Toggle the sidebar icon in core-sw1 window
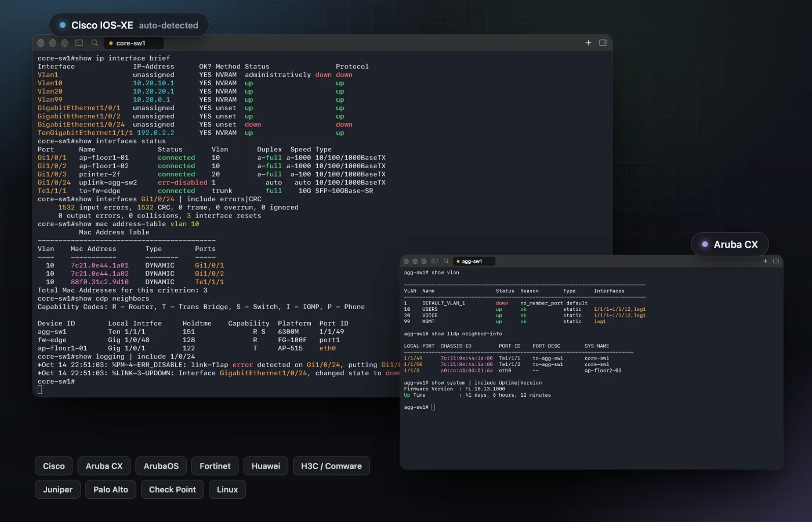 click(x=79, y=43)
